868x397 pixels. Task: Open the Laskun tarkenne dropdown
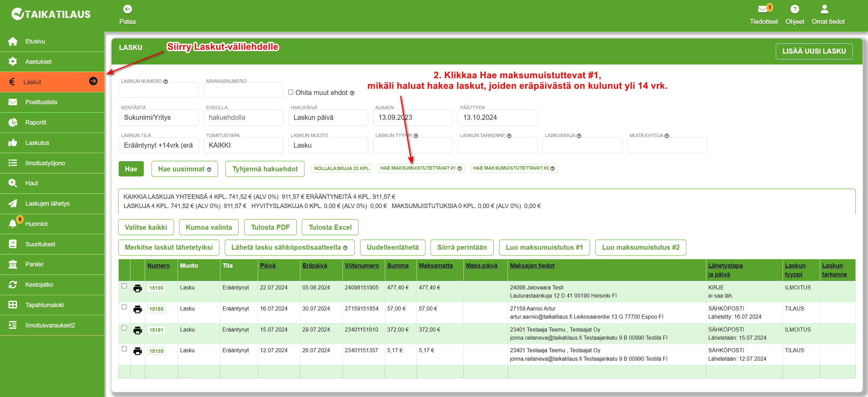coord(498,145)
